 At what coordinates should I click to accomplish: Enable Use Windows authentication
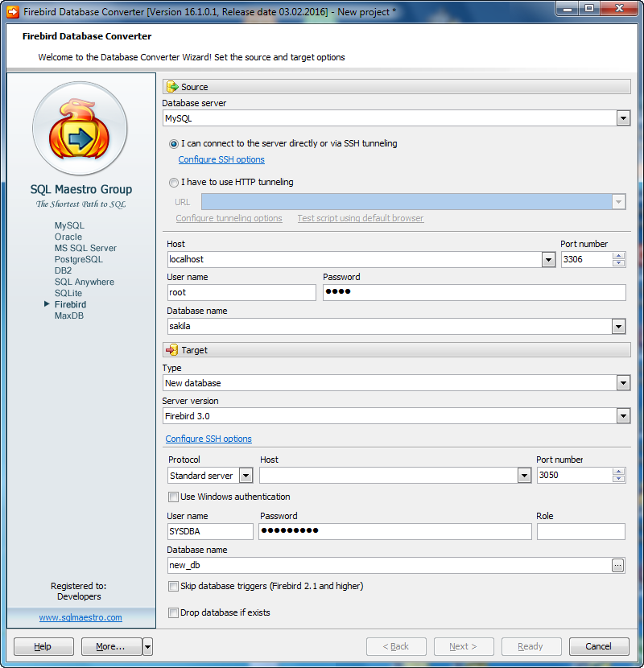[x=173, y=497]
